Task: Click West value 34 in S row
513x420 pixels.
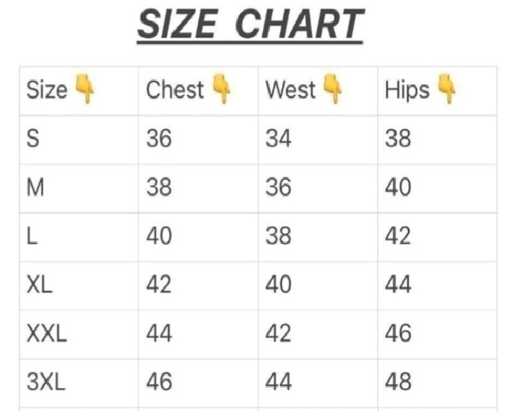Action: [278, 139]
